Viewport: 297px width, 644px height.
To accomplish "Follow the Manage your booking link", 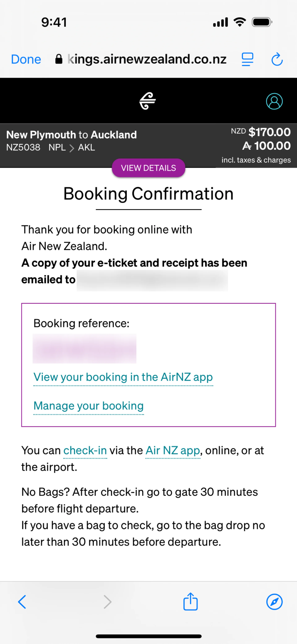I will (x=88, y=406).
